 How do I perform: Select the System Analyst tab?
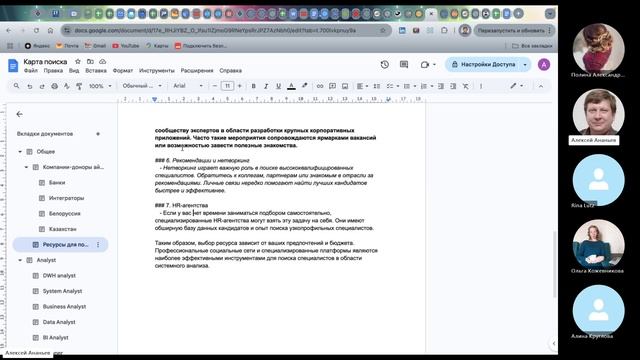coord(62,291)
